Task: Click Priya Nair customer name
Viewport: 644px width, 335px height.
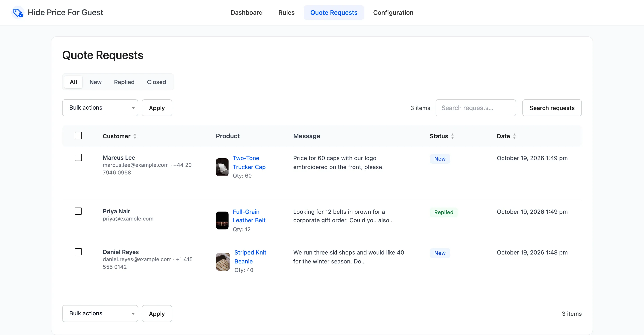Action: (117, 211)
